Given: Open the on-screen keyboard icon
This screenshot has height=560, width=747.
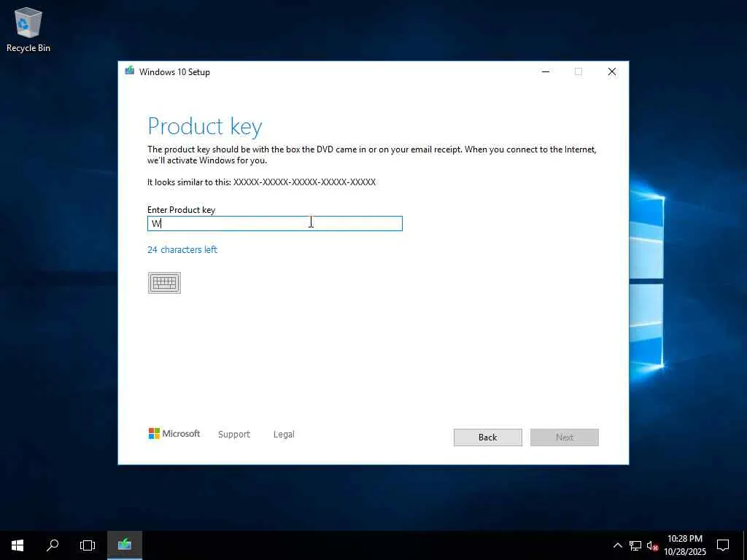Looking at the screenshot, I should [164, 283].
